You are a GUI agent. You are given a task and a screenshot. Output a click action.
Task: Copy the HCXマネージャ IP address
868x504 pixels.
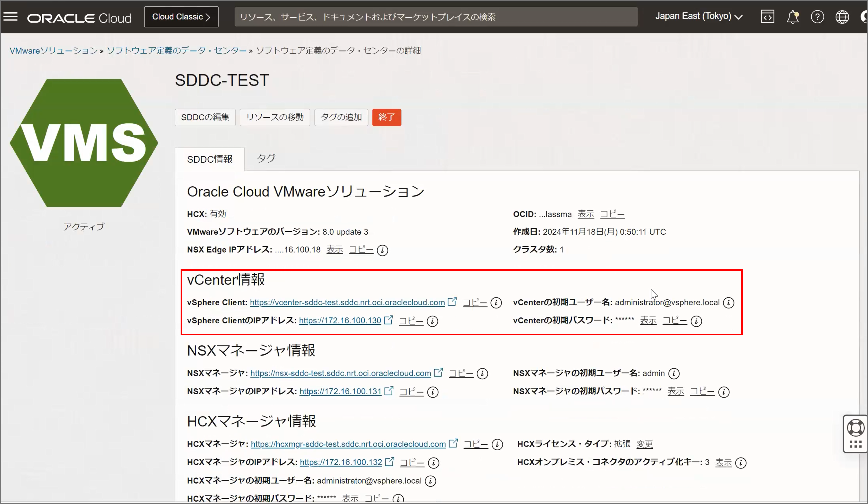(x=412, y=463)
